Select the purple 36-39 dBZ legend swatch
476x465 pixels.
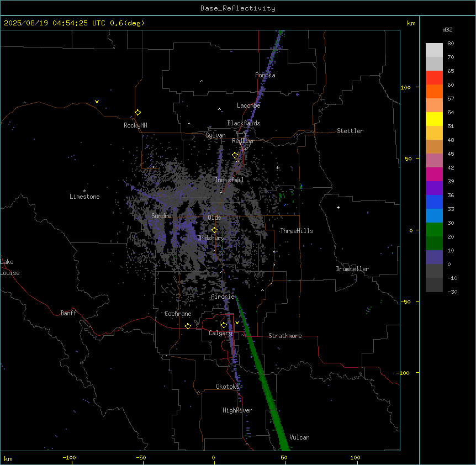[434, 188]
